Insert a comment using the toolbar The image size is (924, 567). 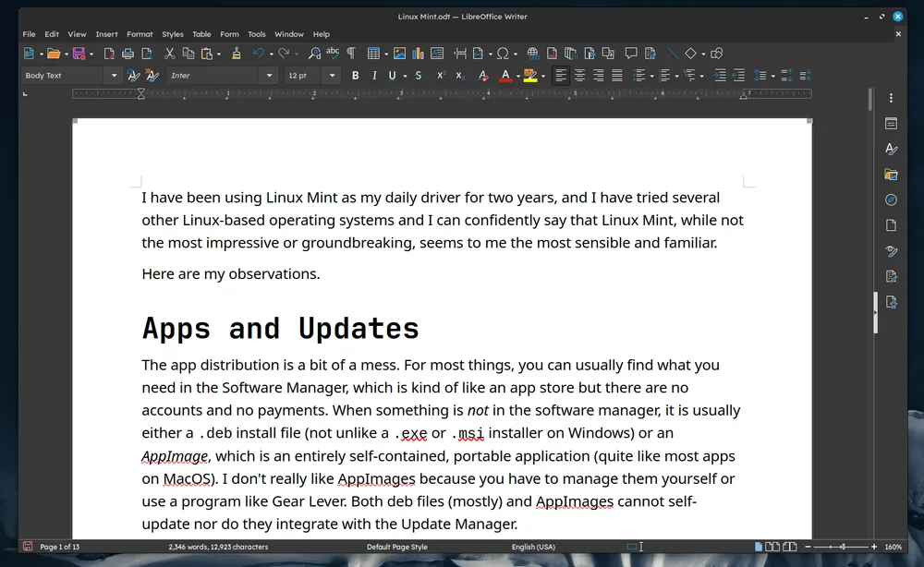[x=631, y=53]
